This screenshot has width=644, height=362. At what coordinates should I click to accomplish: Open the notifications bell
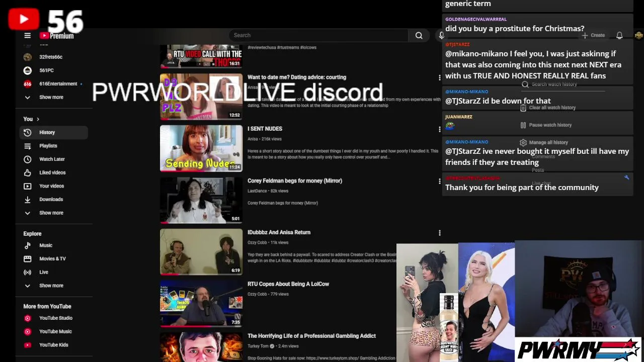point(619,35)
